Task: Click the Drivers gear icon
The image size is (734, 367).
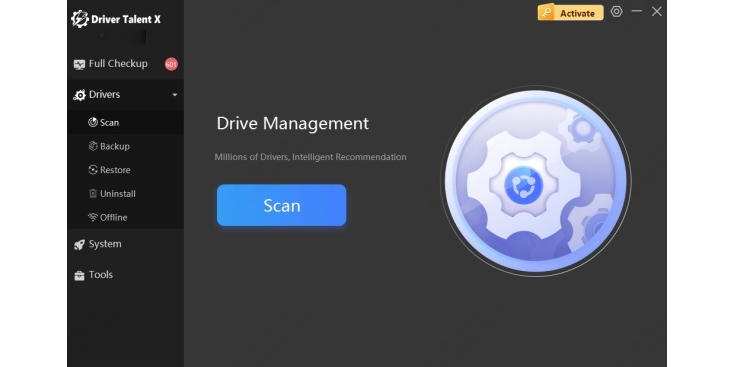Action: click(x=80, y=95)
